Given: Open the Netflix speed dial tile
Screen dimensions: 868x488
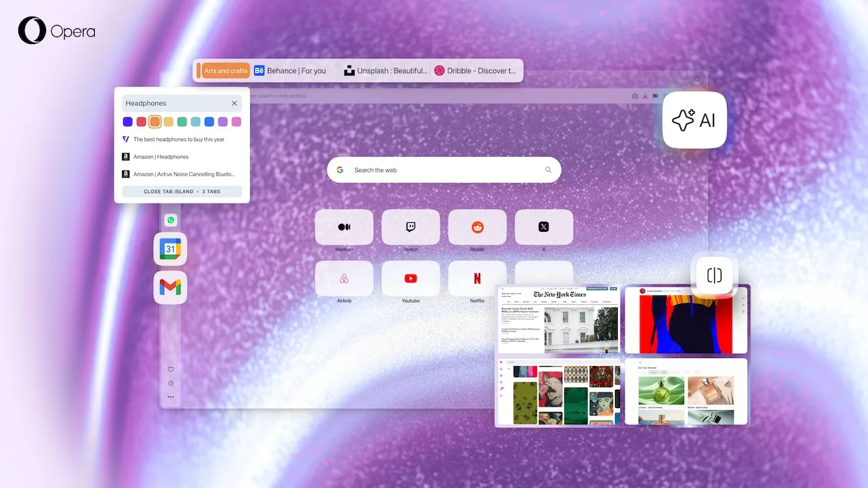Looking at the screenshot, I should 477,279.
